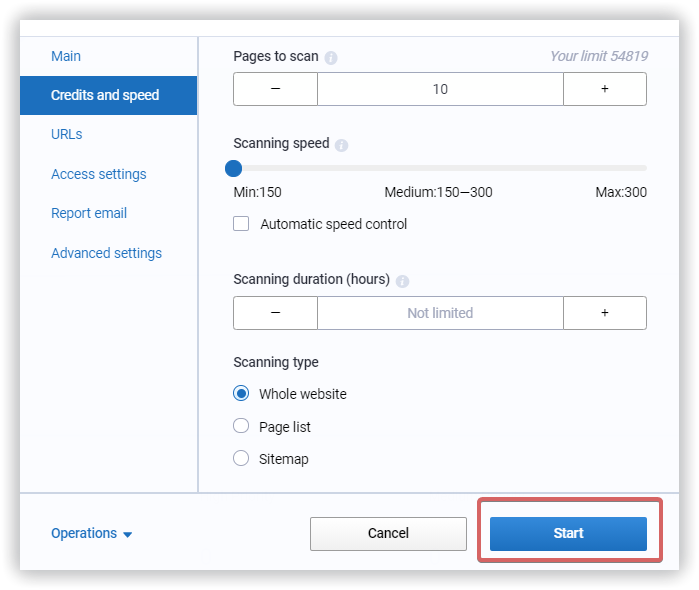The width and height of the screenshot is (699, 590).
Task: Increase pages to scan with plus button
Action: click(x=605, y=89)
